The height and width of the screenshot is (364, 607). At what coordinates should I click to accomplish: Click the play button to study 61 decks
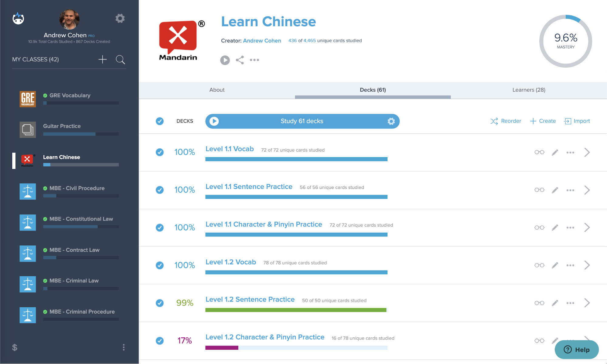[214, 121]
